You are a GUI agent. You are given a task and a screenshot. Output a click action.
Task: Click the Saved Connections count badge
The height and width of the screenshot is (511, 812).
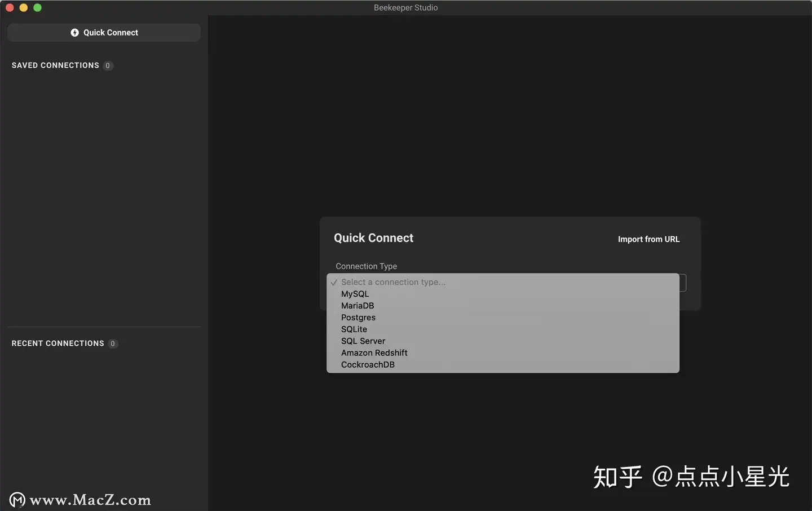pos(108,66)
